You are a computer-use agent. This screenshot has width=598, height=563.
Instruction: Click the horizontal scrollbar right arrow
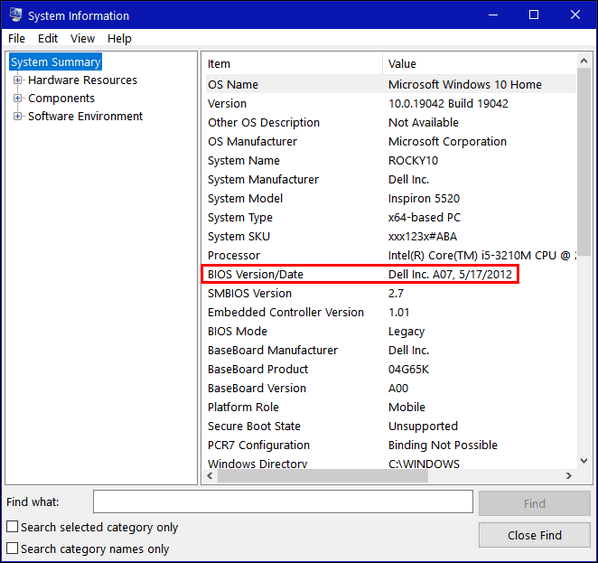click(569, 476)
